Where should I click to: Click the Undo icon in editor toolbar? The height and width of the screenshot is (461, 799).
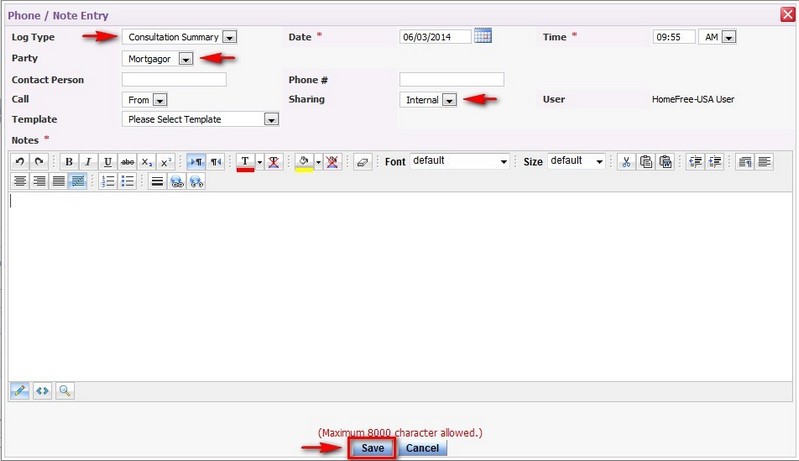coord(20,162)
